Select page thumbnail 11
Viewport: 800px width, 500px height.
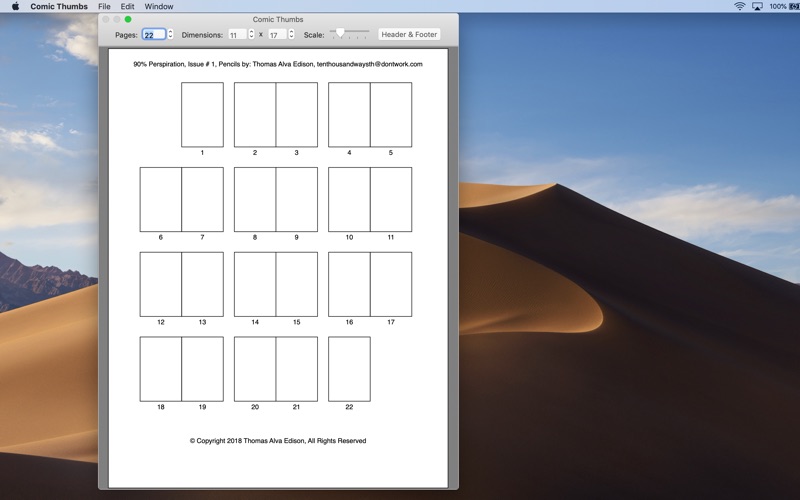(391, 199)
